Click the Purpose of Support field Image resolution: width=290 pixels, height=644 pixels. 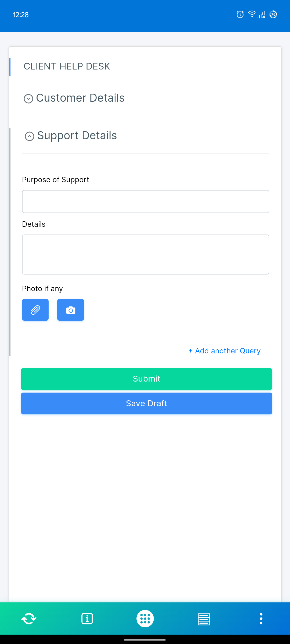tap(146, 201)
